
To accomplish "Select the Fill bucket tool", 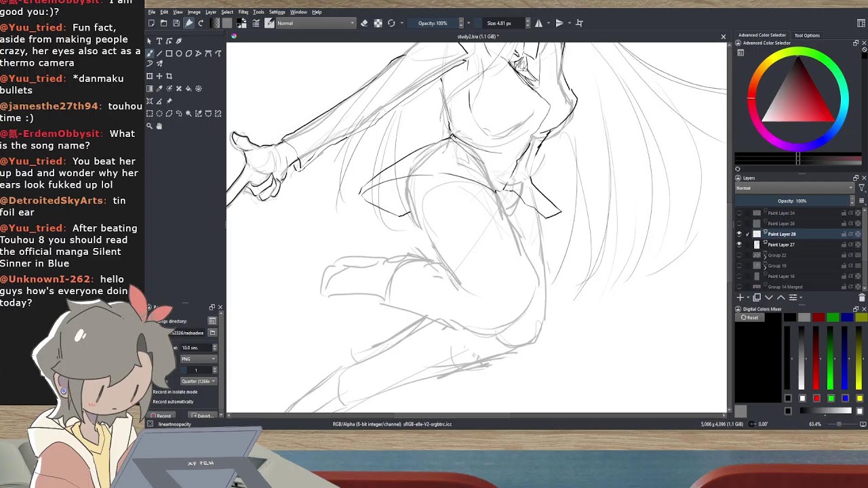I will [189, 89].
